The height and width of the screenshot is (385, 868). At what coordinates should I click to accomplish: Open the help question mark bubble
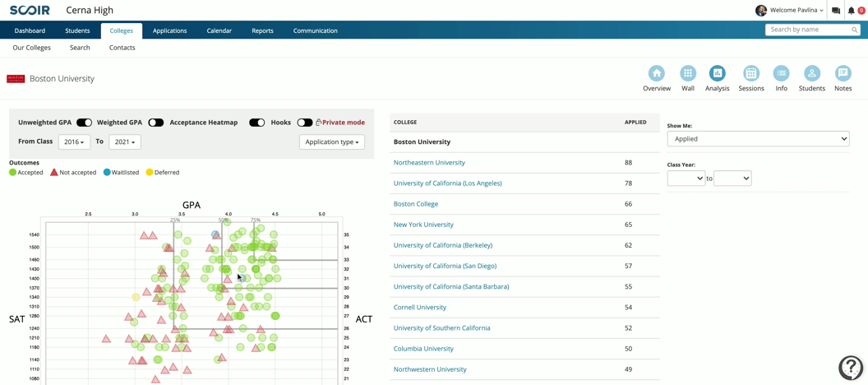pyautogui.click(x=851, y=367)
